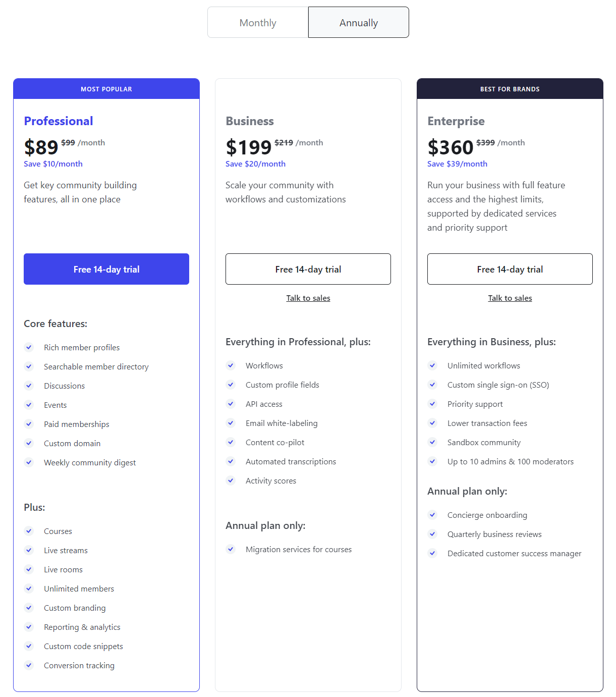This screenshot has width=616, height=697.
Task: Click checkmark icon beside Workflows
Action: click(x=231, y=365)
